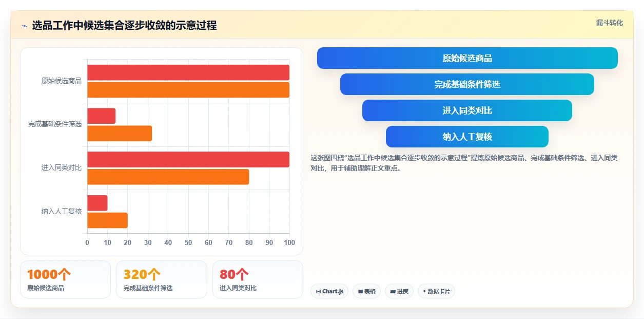Click the x-axis tick labeled 100
The width and height of the screenshot is (644, 319).
[x=289, y=242]
